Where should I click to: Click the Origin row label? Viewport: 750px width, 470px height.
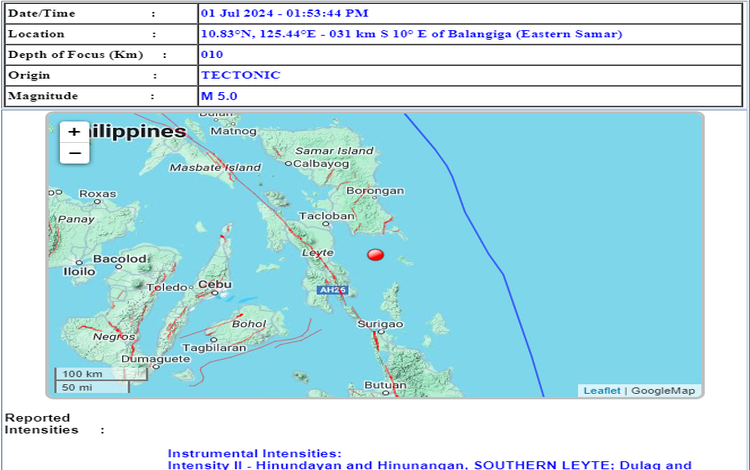29,75
